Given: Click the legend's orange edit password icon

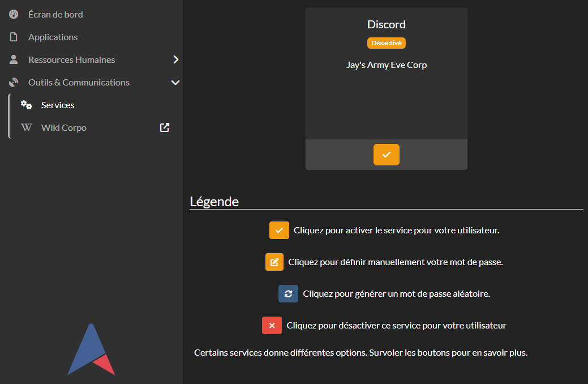Looking at the screenshot, I should tap(274, 262).
